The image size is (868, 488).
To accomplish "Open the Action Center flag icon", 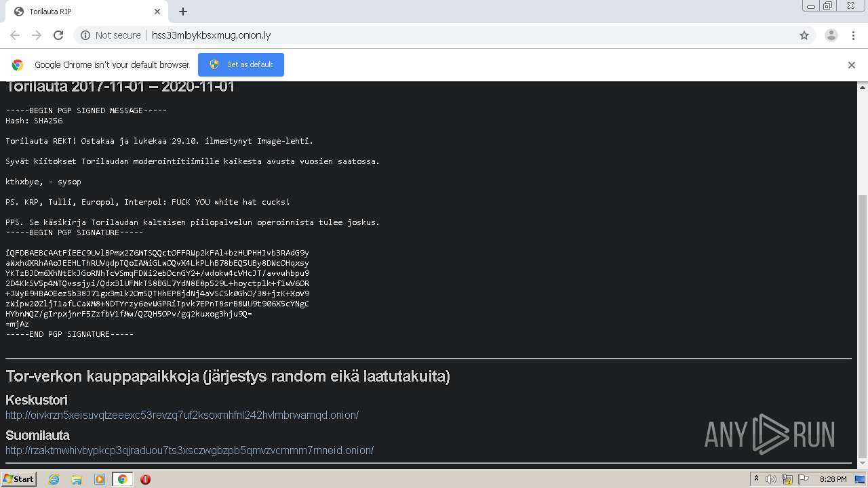I will (804, 479).
